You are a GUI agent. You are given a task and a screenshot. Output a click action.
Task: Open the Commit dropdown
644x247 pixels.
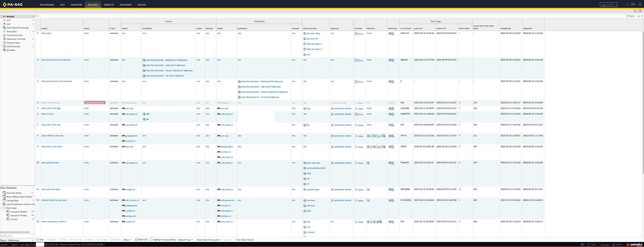click(x=608, y=5)
